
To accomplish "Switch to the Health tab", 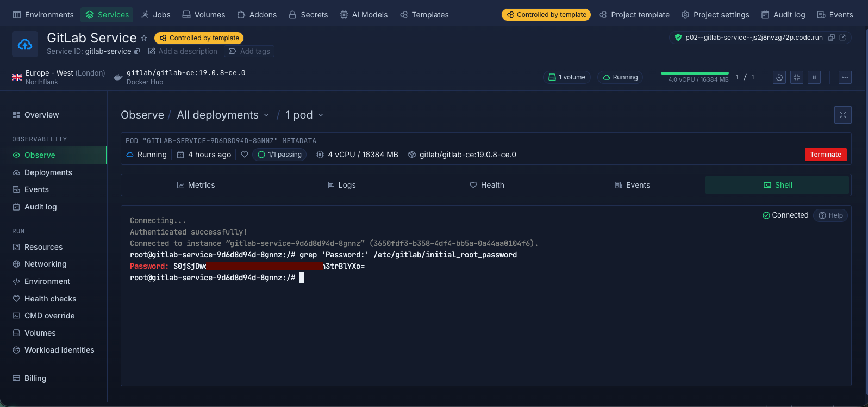I will pyautogui.click(x=487, y=185).
